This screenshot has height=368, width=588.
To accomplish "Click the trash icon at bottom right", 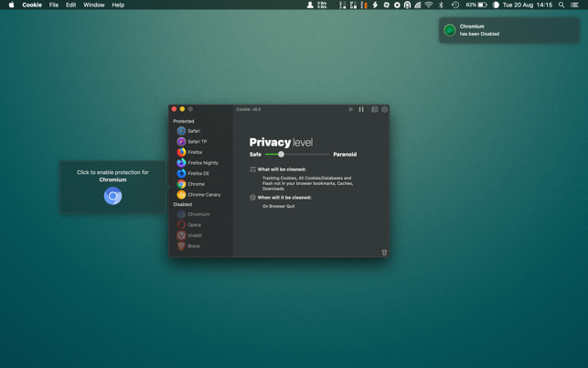I will [x=384, y=252].
